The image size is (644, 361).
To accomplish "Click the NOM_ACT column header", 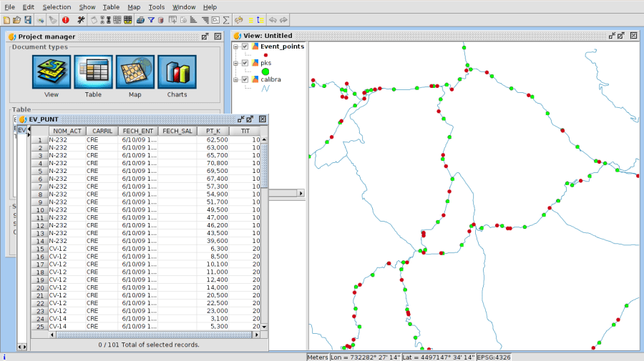I will click(x=67, y=131).
